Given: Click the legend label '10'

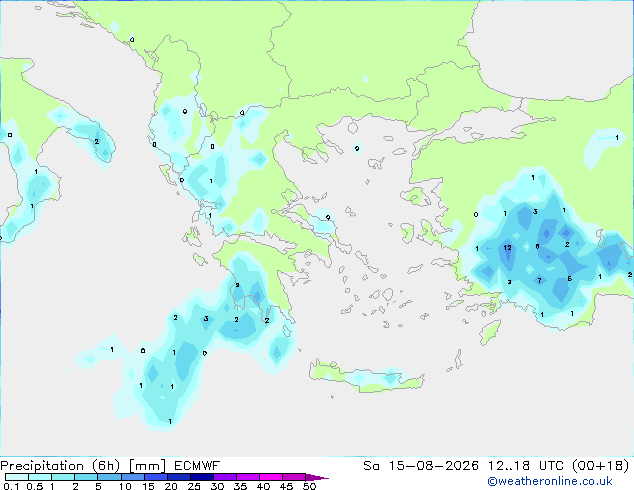Looking at the screenshot, I should (125, 486).
